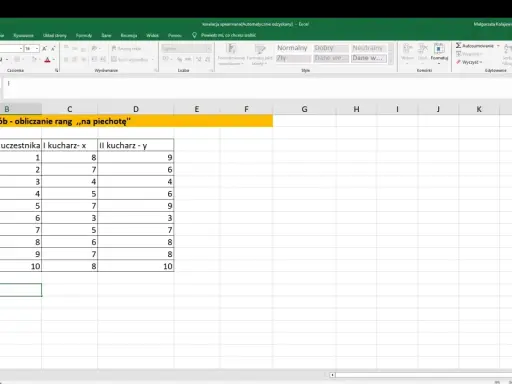Expand the cell styles gallery arrow
The image size is (512, 384).
tap(391, 60)
